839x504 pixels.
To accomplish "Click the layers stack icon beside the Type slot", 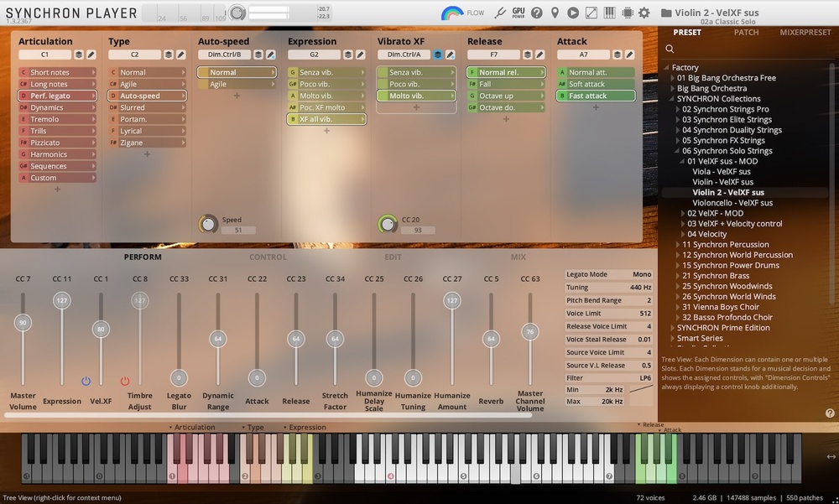I will pyautogui.click(x=168, y=54).
